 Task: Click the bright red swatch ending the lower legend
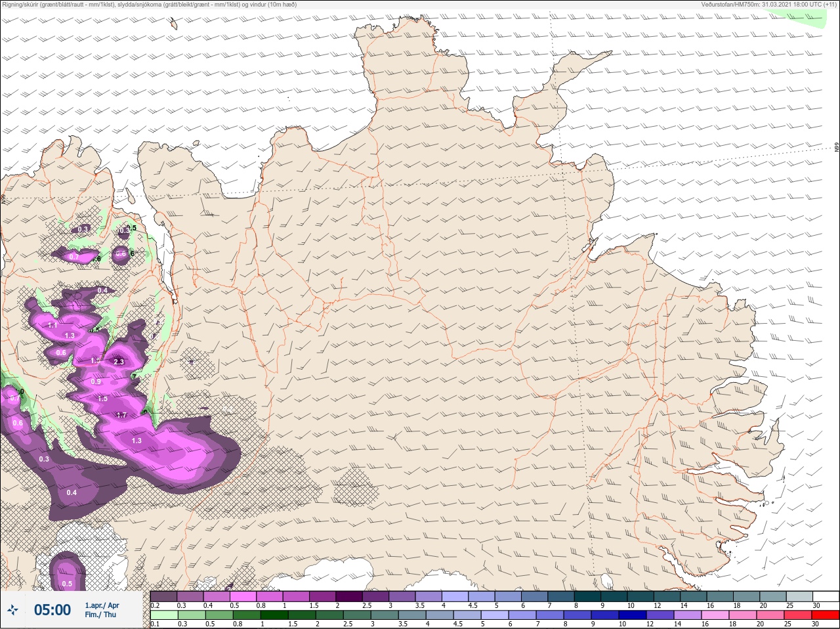point(826,616)
